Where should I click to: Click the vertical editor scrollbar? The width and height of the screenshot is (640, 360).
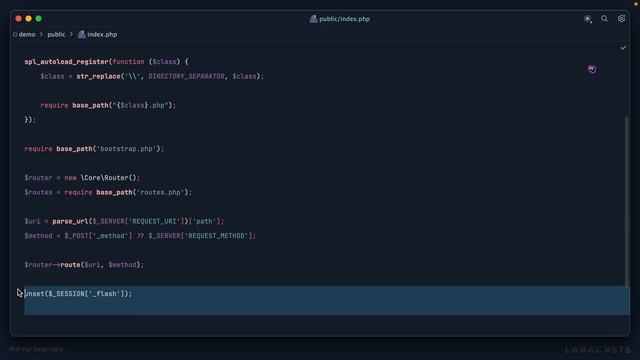pyautogui.click(x=627, y=202)
